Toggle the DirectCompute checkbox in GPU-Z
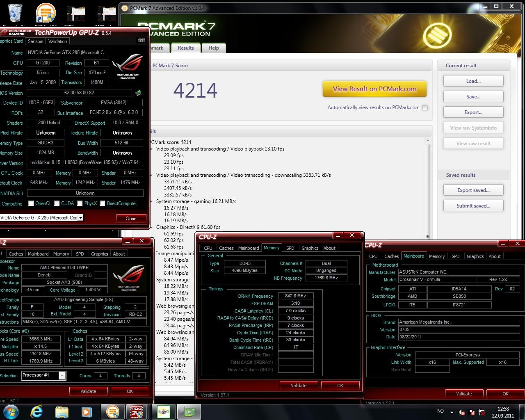 pyautogui.click(x=103, y=203)
